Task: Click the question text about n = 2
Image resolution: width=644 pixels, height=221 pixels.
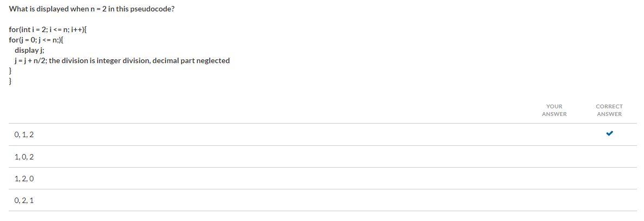Action: coord(92,9)
